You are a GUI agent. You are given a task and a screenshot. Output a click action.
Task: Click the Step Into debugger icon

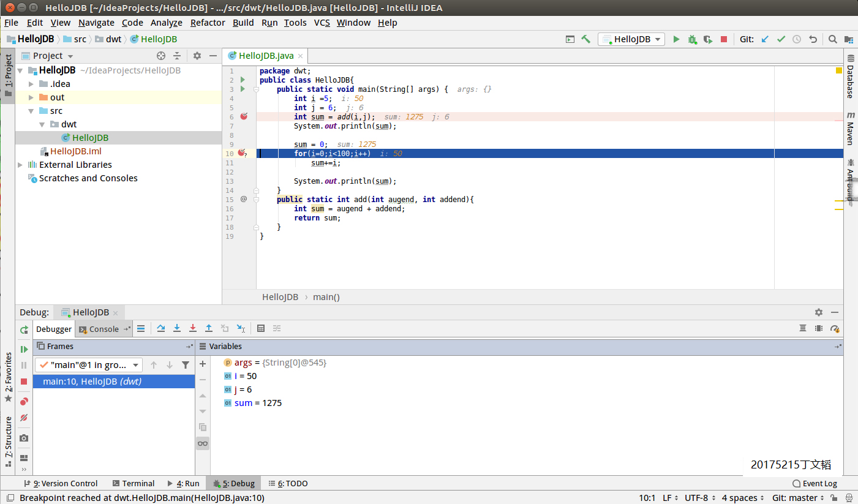(x=177, y=328)
